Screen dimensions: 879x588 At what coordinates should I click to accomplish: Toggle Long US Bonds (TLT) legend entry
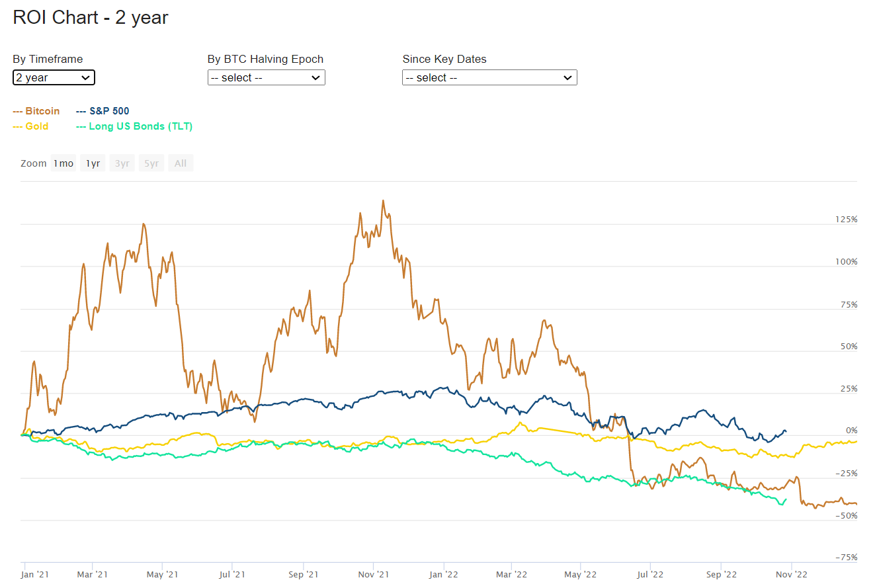[134, 126]
